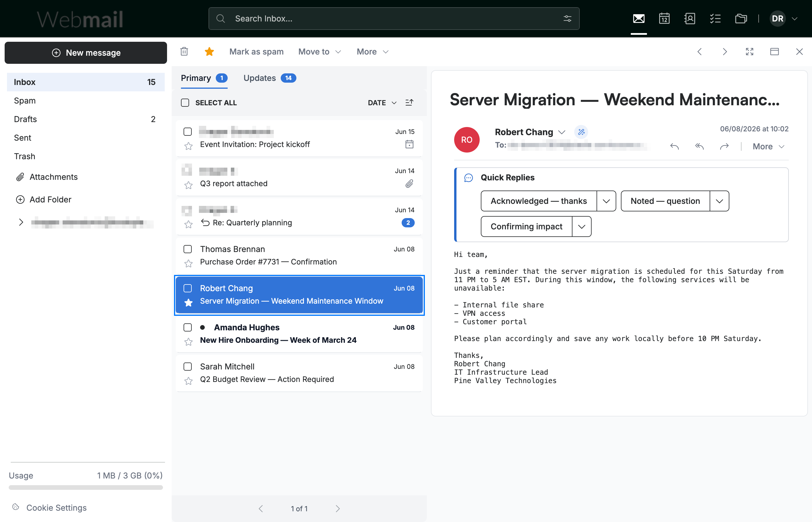Expand Robert Chang sender details chevron
Screen dimensions: 812x522
click(561, 132)
